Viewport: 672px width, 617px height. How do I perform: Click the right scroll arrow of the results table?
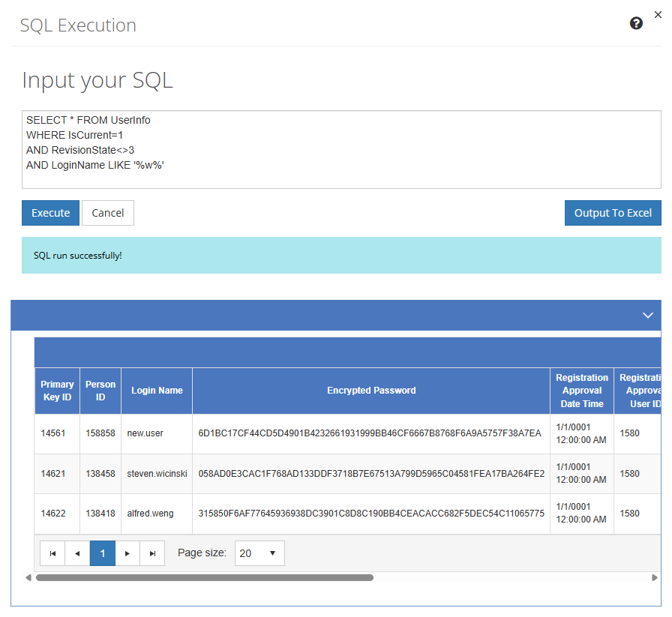tap(654, 577)
